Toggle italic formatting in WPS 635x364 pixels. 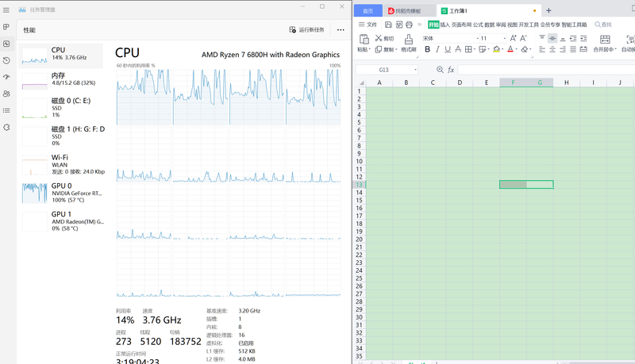click(x=437, y=49)
